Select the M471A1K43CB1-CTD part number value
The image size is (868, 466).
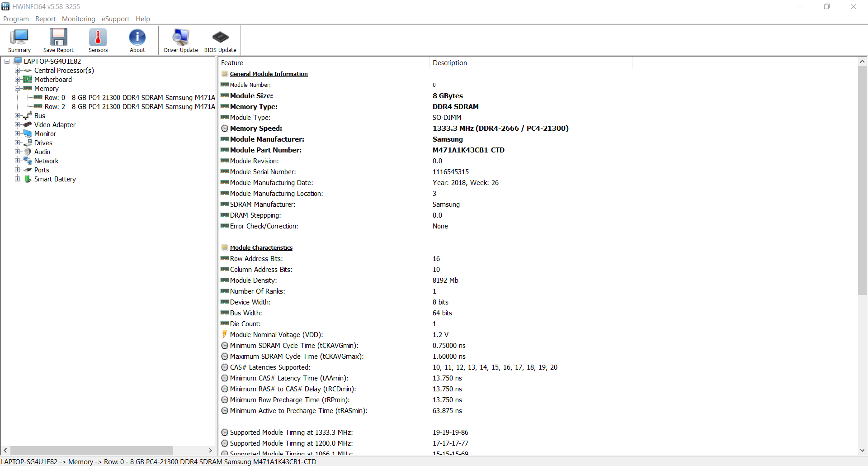click(468, 150)
